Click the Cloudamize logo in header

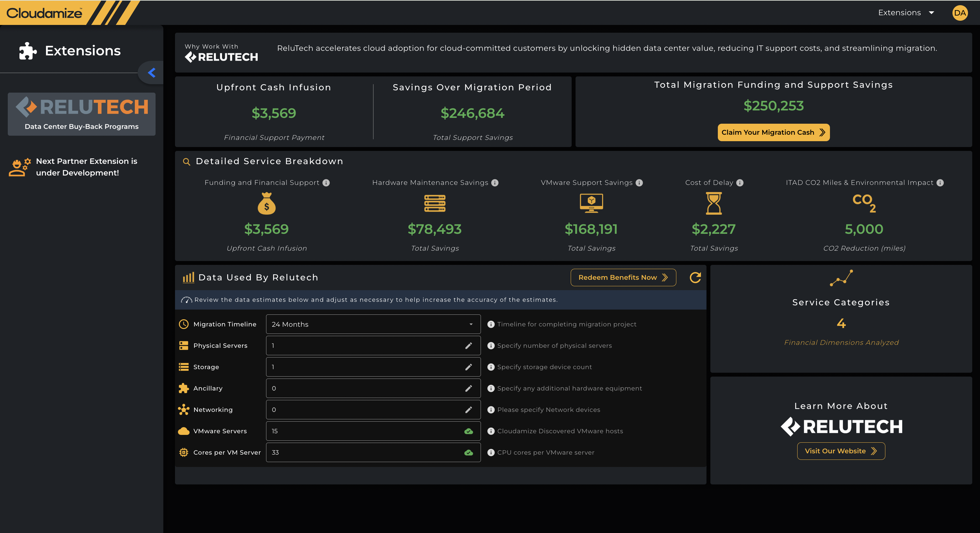(x=44, y=13)
